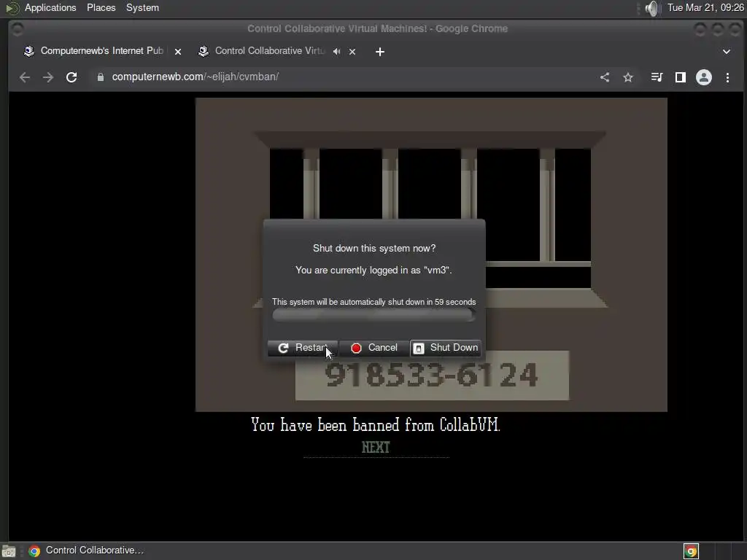Click the clock showing Tue Mar 21
This screenshot has width=747, height=560.
click(705, 7)
